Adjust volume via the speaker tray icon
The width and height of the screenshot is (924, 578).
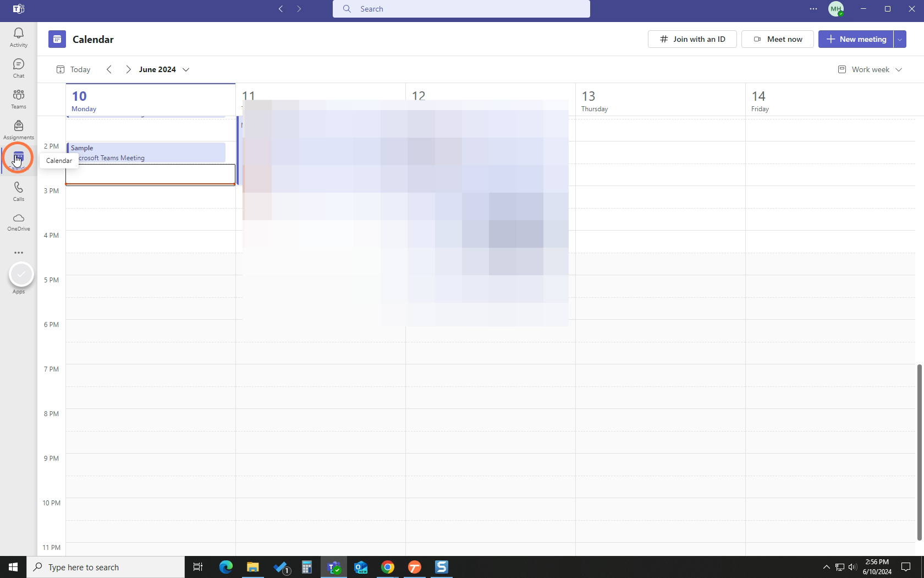click(853, 567)
